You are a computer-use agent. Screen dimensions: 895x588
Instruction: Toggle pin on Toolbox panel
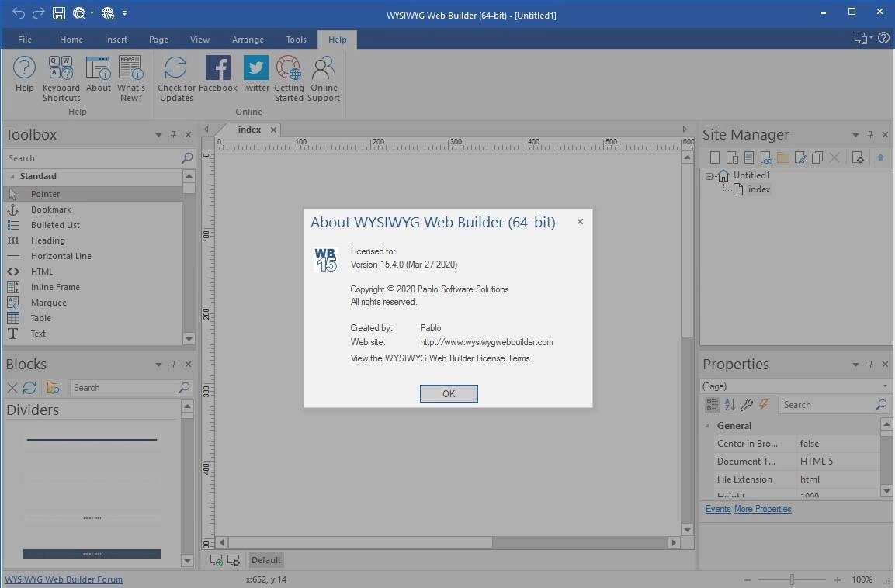point(174,135)
